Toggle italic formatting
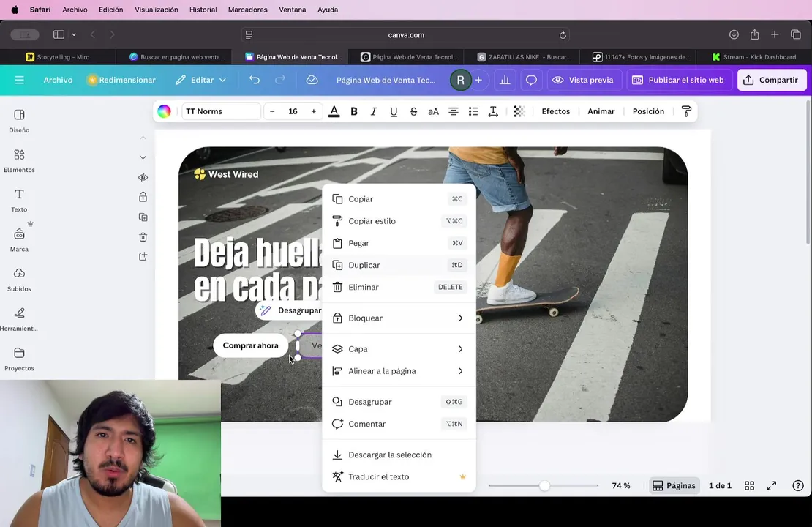This screenshot has width=812, height=527. (x=373, y=111)
